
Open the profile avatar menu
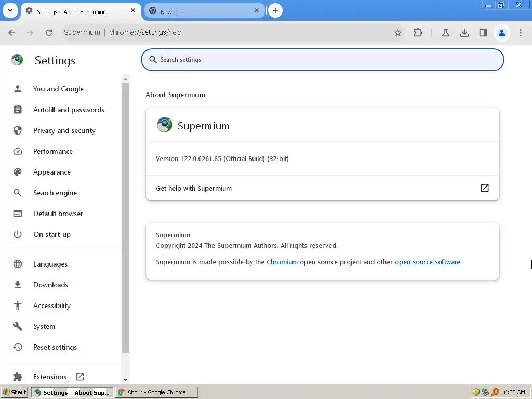tap(501, 33)
